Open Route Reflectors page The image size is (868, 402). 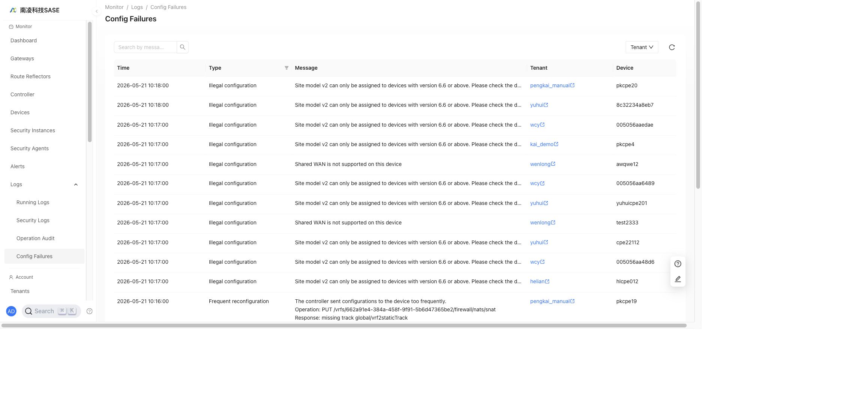click(x=30, y=76)
